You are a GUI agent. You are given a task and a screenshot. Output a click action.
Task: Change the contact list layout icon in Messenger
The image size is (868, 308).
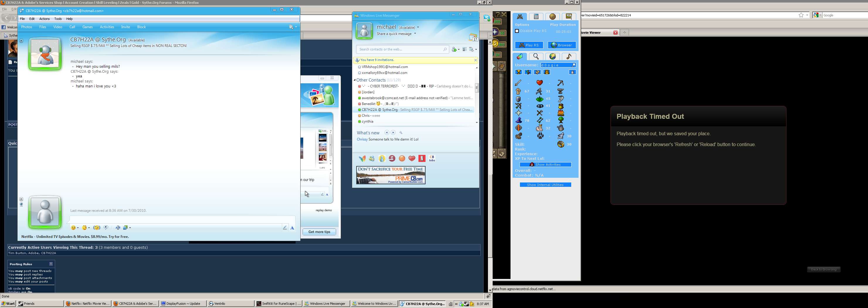pos(464,50)
